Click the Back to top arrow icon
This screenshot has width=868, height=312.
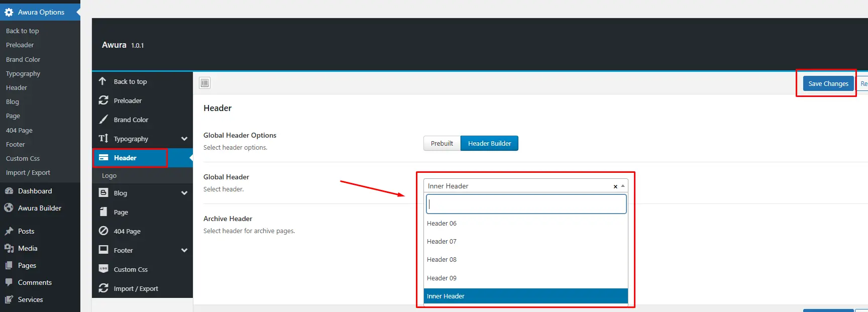102,81
